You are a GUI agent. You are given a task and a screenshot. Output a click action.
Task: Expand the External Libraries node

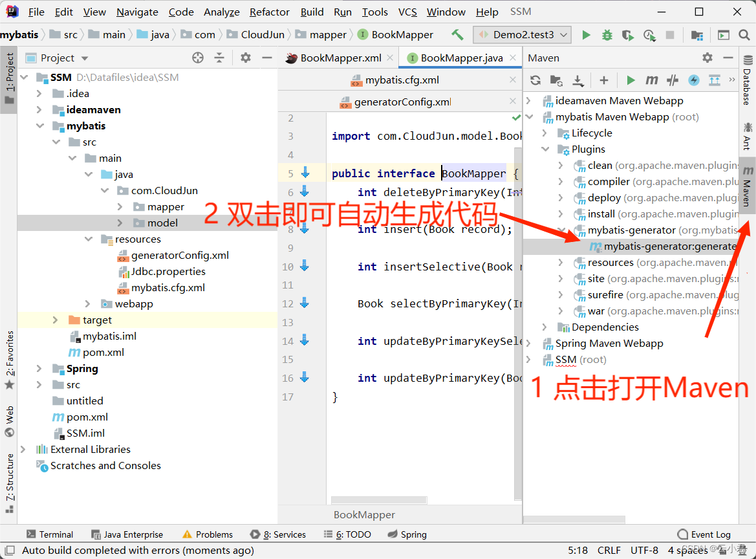[x=23, y=450]
